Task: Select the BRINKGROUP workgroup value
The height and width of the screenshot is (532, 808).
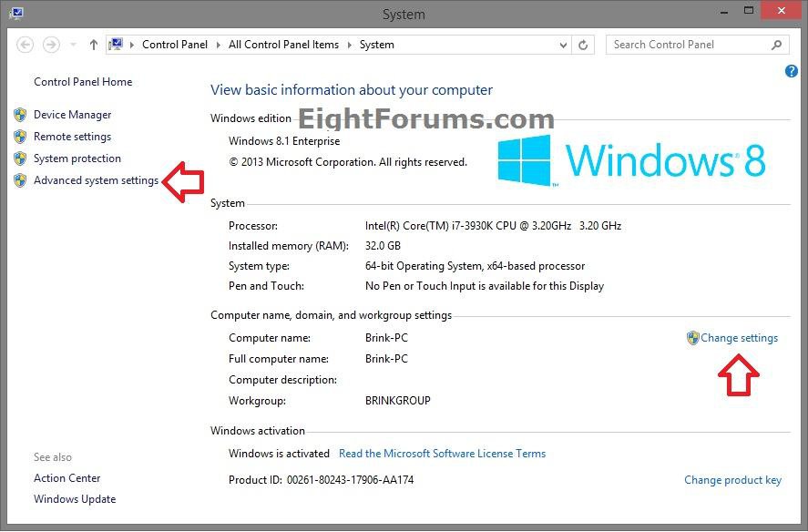Action: (x=398, y=401)
